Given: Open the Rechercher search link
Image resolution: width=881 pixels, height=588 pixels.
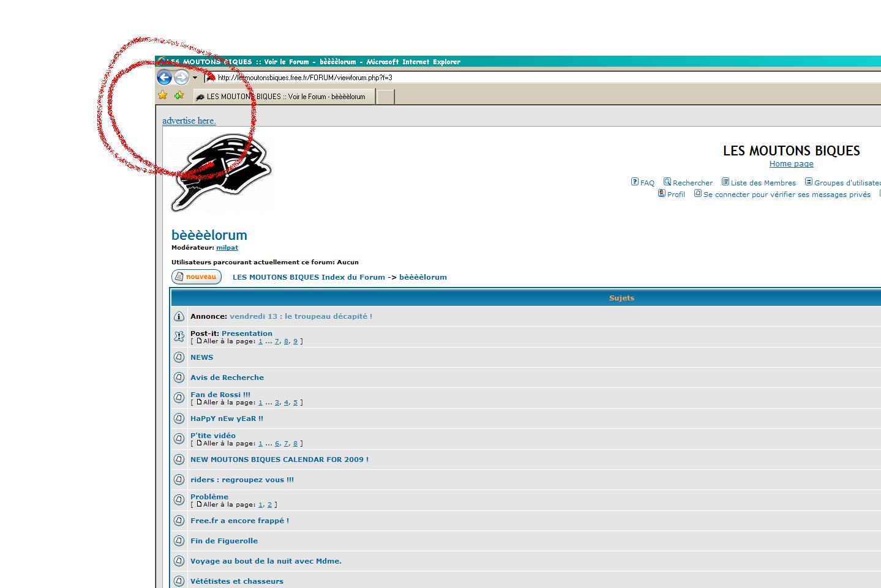Looking at the screenshot, I should pyautogui.click(x=692, y=183).
